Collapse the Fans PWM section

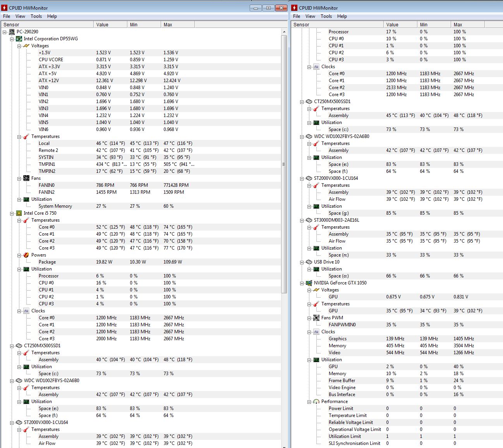[x=309, y=318]
